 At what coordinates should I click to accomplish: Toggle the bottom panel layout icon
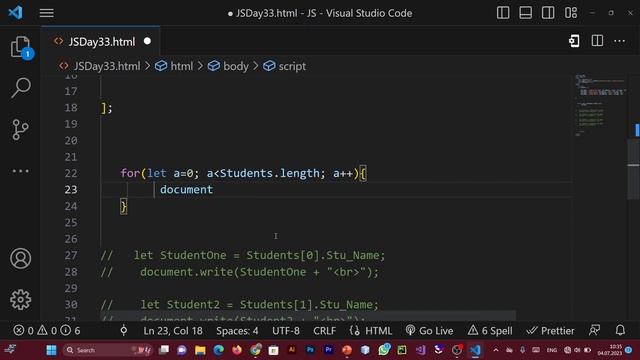(525, 13)
